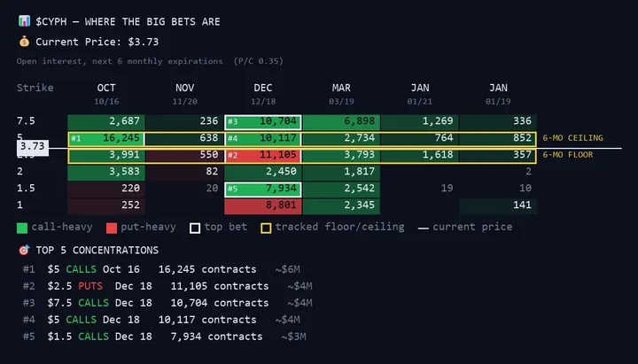Select the red put-heavy legend swatch
Screen dimensions: 638x364
pyautogui.click(x=112, y=228)
